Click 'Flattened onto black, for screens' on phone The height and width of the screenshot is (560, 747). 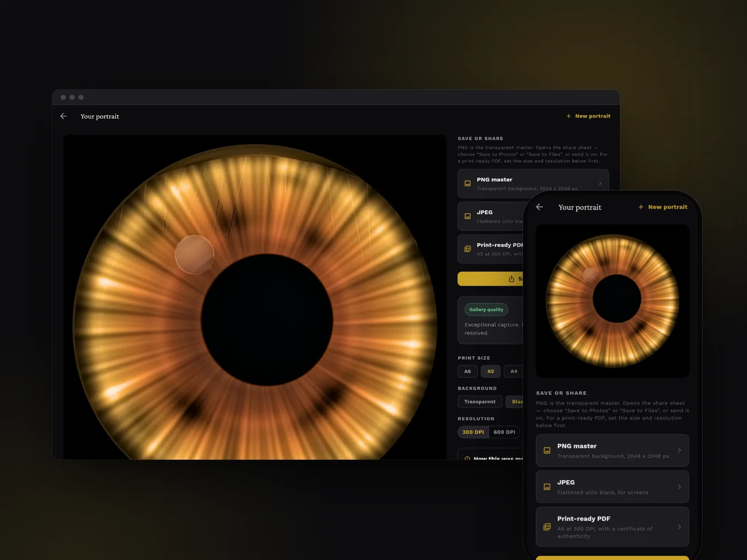[603, 492]
